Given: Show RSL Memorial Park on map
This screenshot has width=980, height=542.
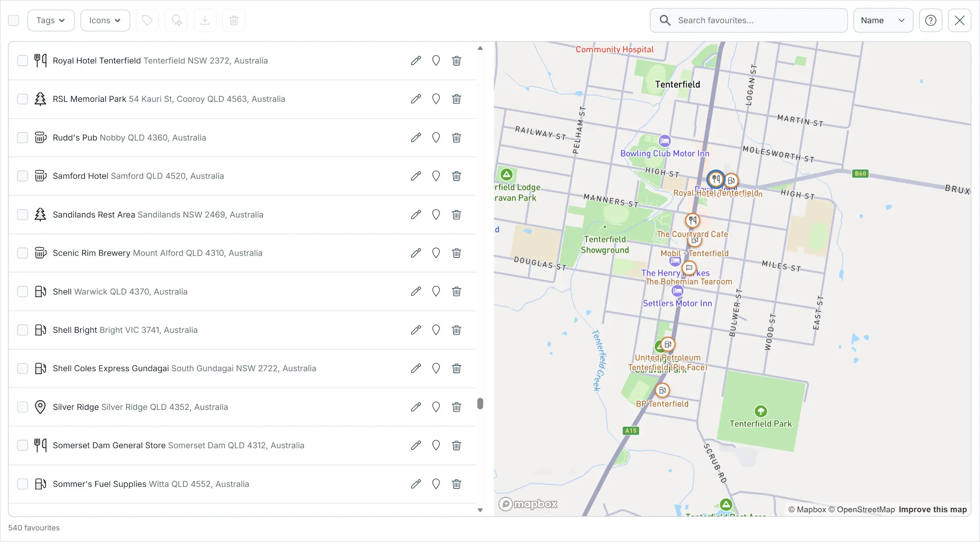Looking at the screenshot, I should pyautogui.click(x=436, y=99).
